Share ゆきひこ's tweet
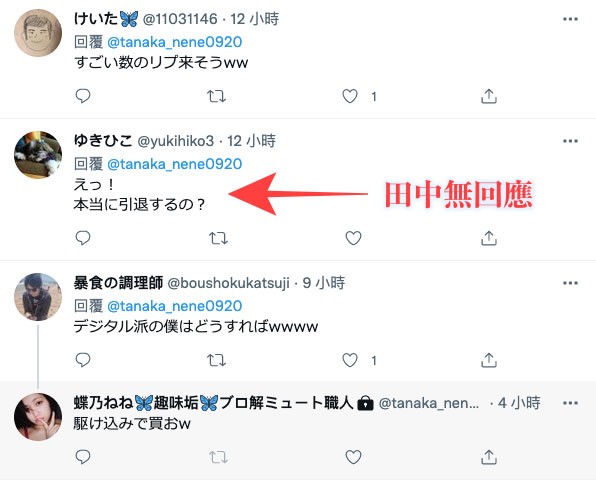Screen dimensions: 596x485 tap(489, 238)
